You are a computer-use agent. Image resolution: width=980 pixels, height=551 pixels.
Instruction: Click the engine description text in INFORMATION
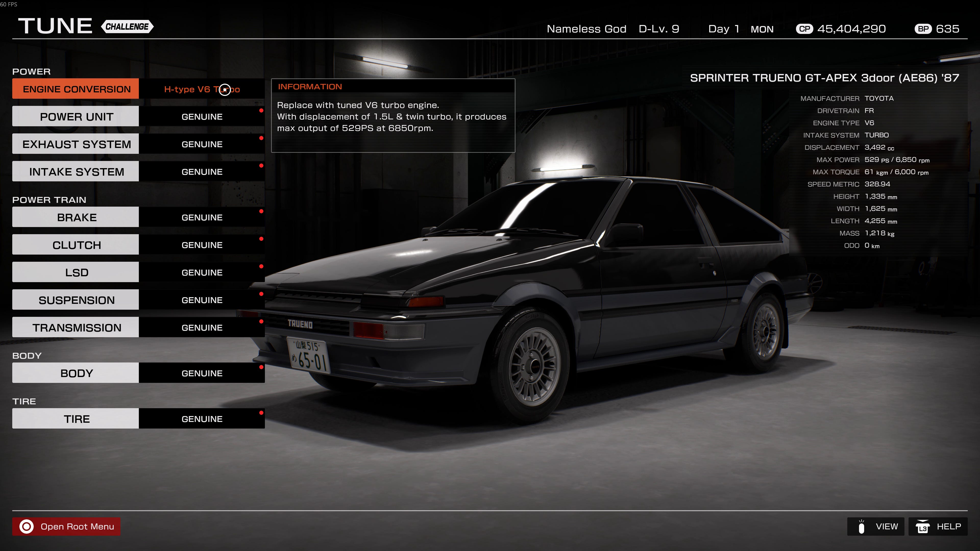coord(391,116)
